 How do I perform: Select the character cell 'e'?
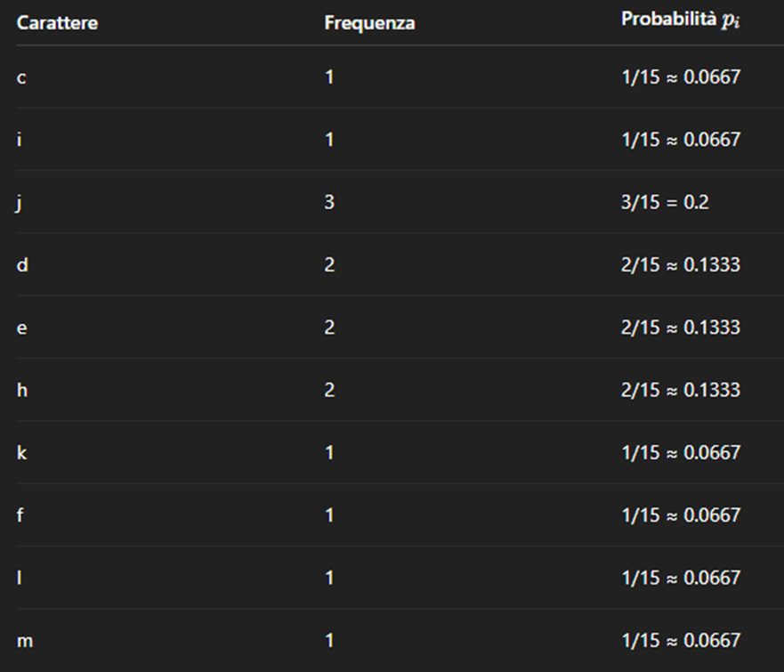[21, 328]
